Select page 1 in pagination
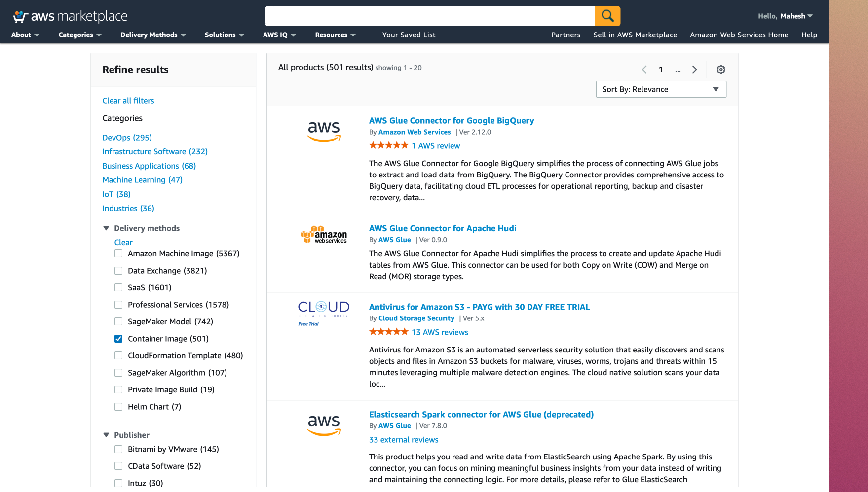Image resolution: width=868 pixels, height=492 pixels. (661, 70)
